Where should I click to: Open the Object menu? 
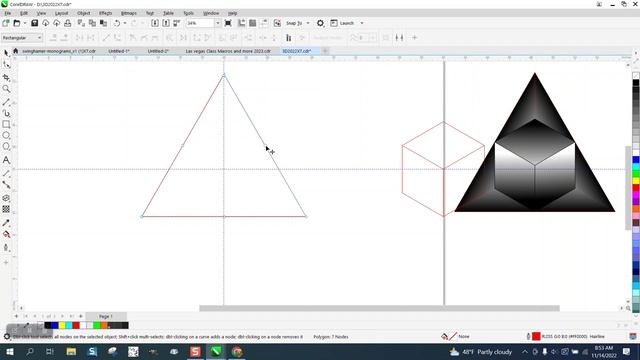coord(83,13)
